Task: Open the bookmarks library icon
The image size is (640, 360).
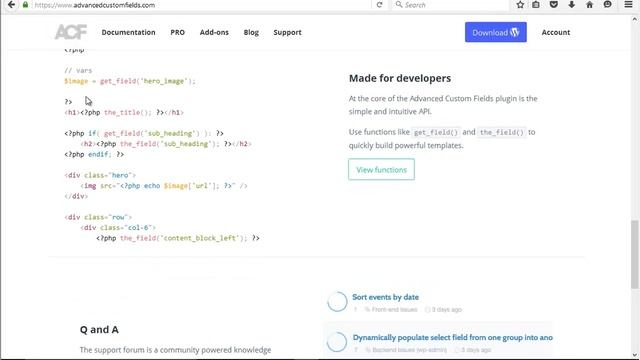Action: click(536, 5)
